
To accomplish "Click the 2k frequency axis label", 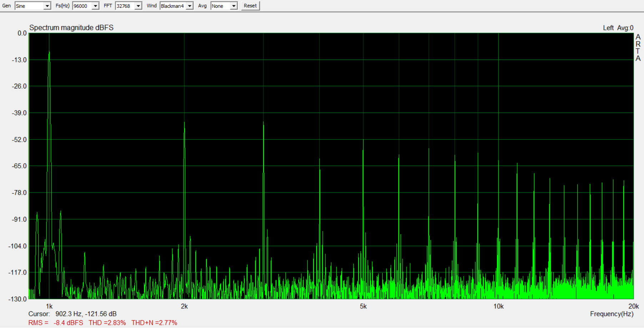I will click(x=184, y=306).
